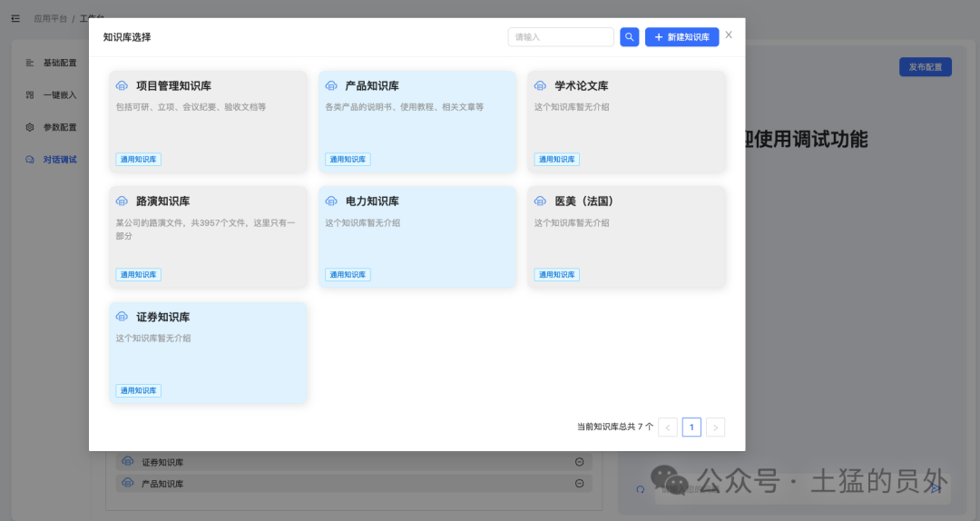980x521 pixels.
Task: Click the 一键嵌入 sidebar icon
Action: tap(29, 95)
